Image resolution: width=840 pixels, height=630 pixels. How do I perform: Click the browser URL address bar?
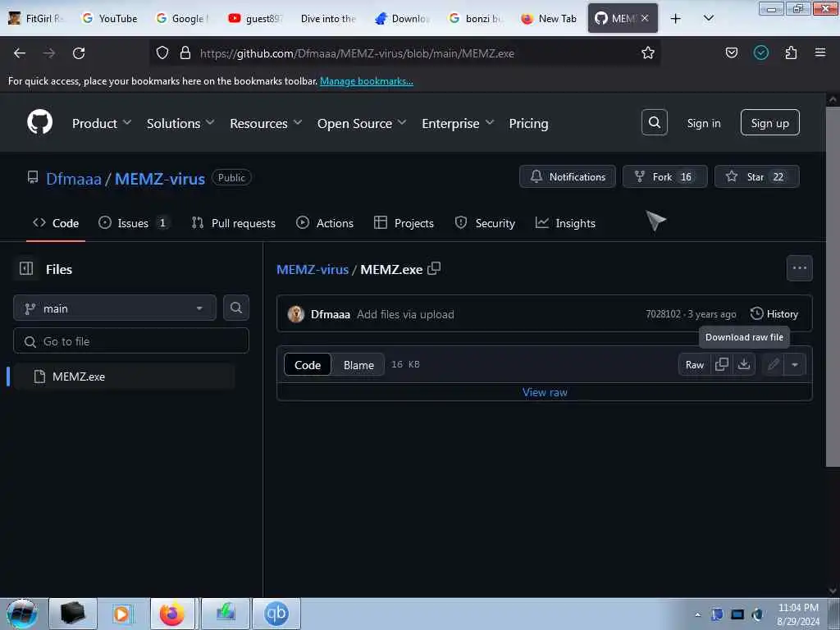pos(404,53)
